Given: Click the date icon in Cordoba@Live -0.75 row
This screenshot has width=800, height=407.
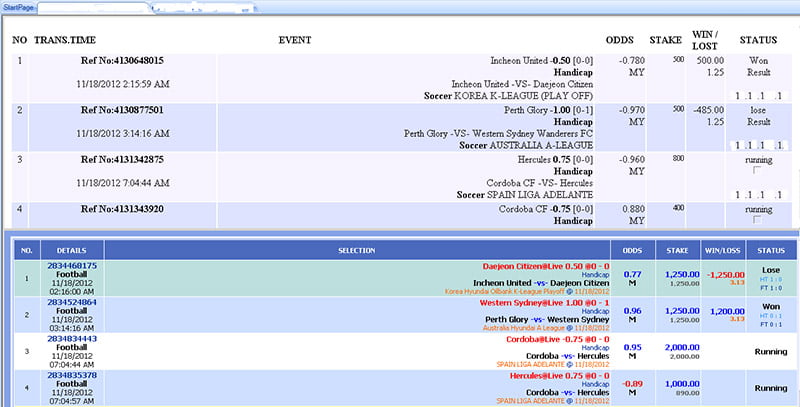Looking at the screenshot, I should point(569,365).
